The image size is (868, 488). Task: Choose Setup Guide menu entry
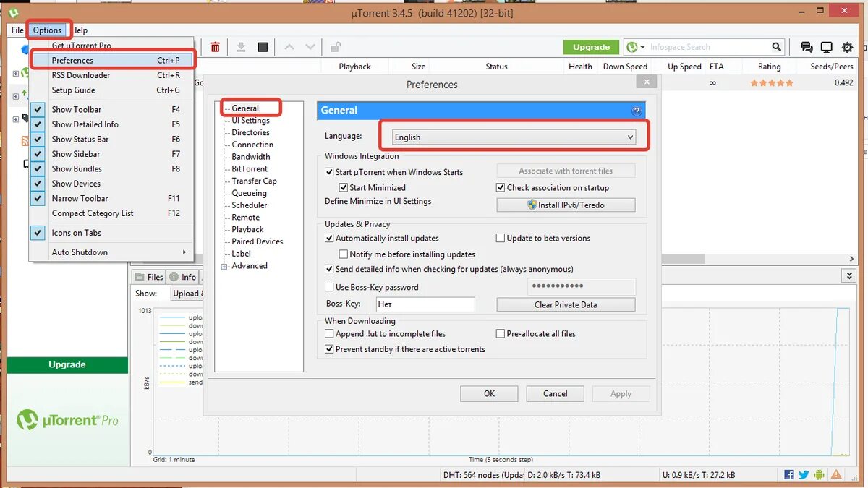coord(112,90)
